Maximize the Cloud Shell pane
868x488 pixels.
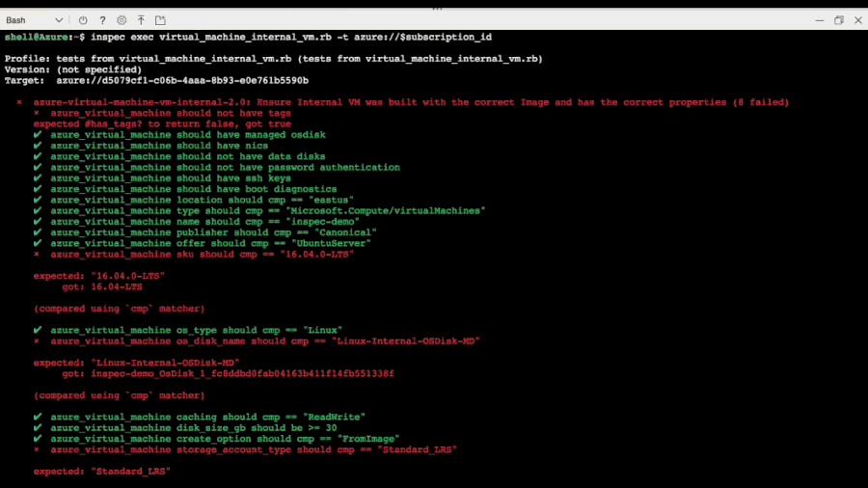(838, 20)
